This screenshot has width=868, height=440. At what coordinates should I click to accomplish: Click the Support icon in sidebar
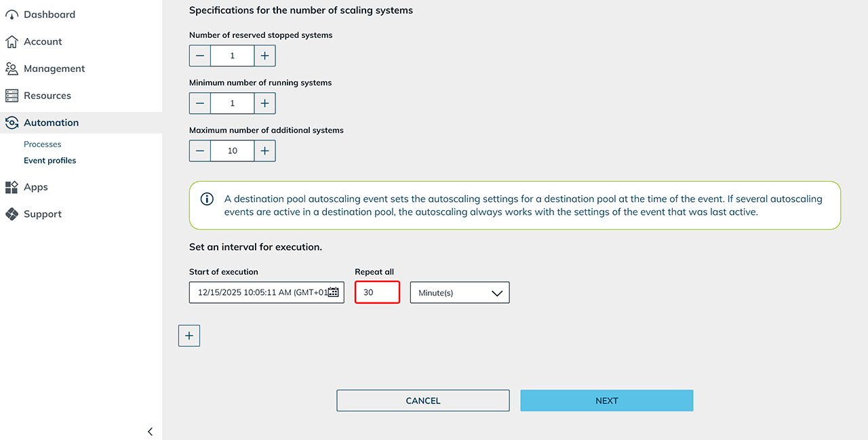coord(12,214)
